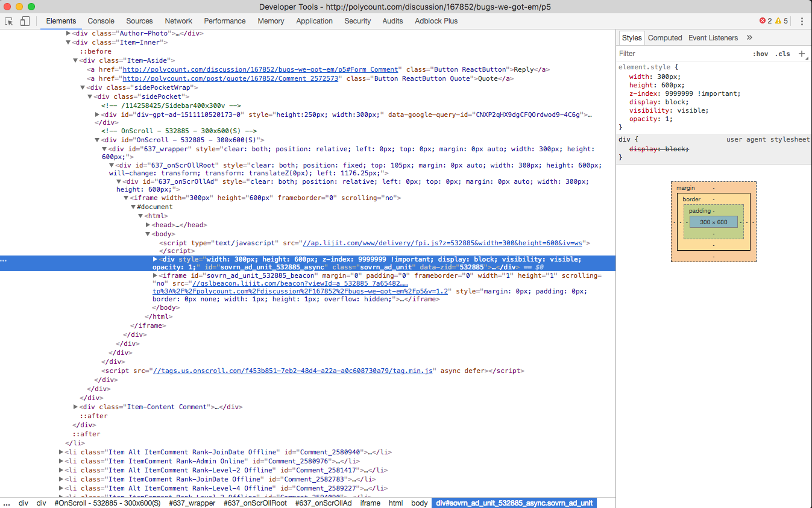Collapse the Item-Inner div node

pyautogui.click(x=68, y=42)
